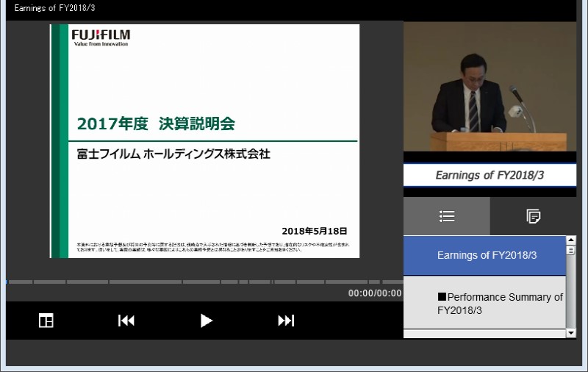This screenshot has width=588, height=372.
Task: Open the chapter list tab
Action: tap(447, 216)
